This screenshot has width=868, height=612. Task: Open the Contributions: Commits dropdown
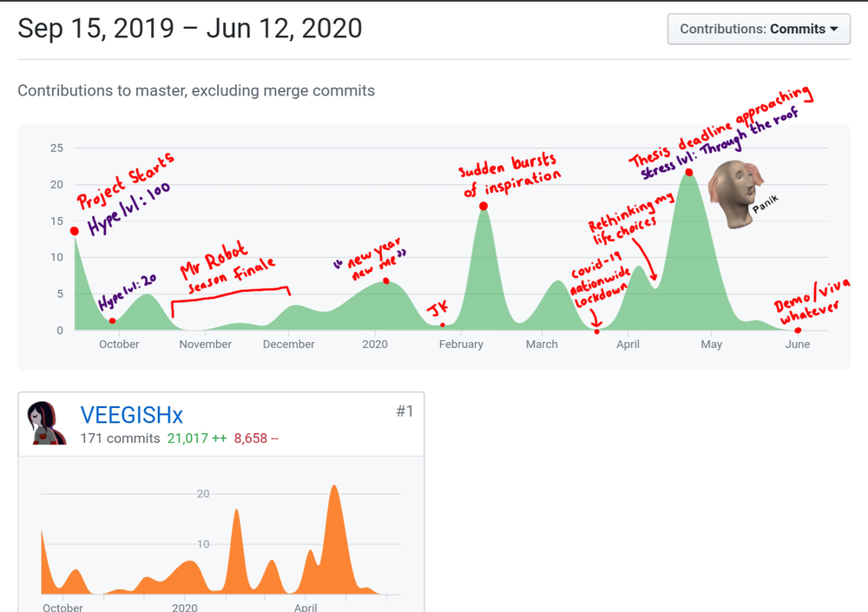(758, 29)
